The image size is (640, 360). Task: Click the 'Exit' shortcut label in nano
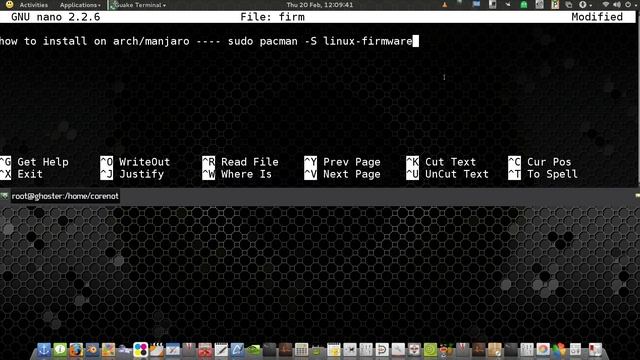click(x=30, y=174)
